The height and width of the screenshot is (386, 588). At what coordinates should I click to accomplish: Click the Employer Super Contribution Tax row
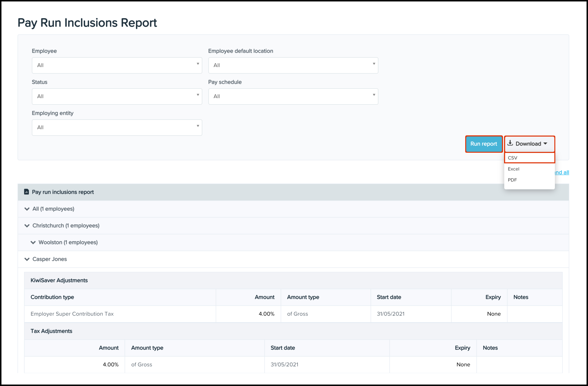point(72,314)
